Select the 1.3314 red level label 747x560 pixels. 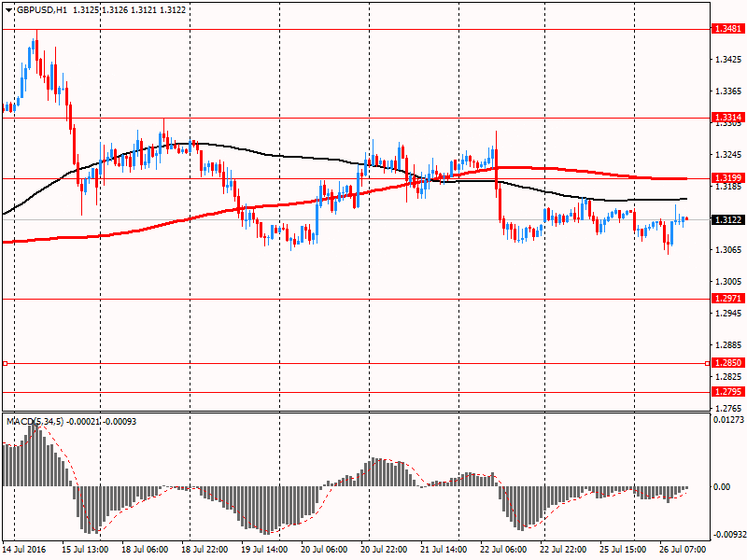[x=728, y=118]
